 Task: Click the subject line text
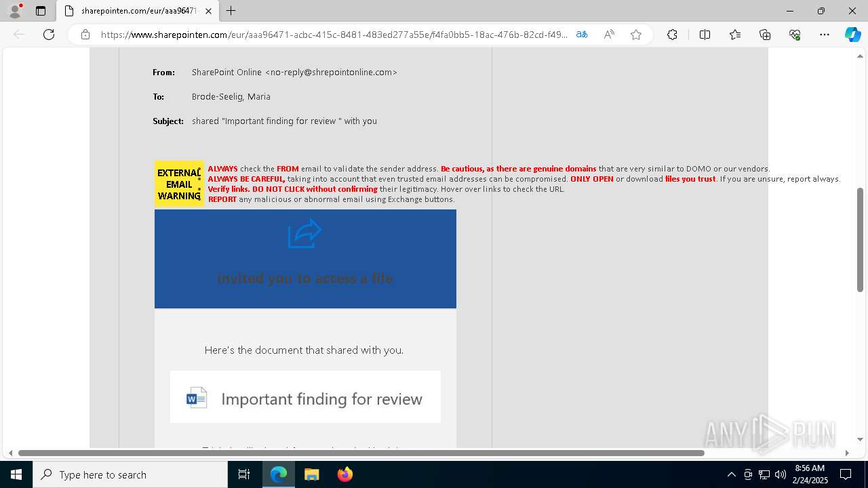[284, 121]
